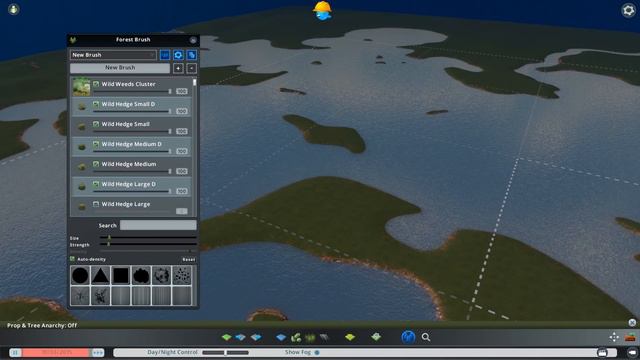Screen dimensions: 640x360
Task: Click the yellow-green diamond toolbar icon
Action: (x=350, y=337)
